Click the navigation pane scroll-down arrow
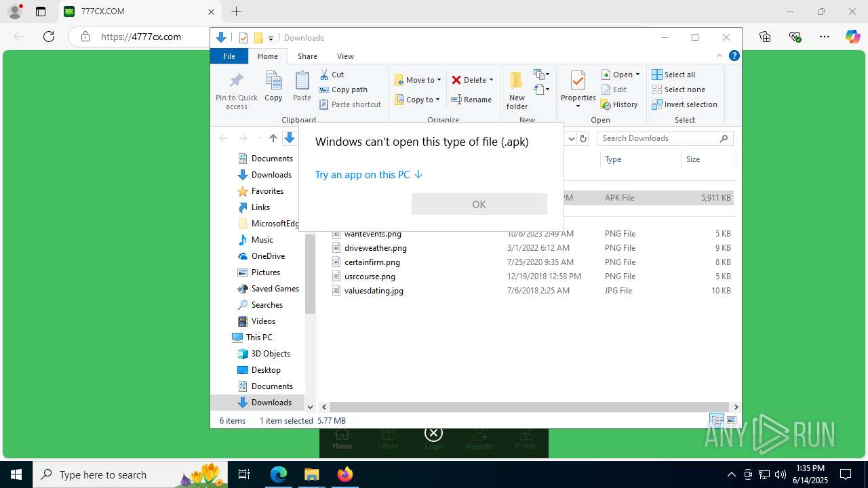 (310, 407)
